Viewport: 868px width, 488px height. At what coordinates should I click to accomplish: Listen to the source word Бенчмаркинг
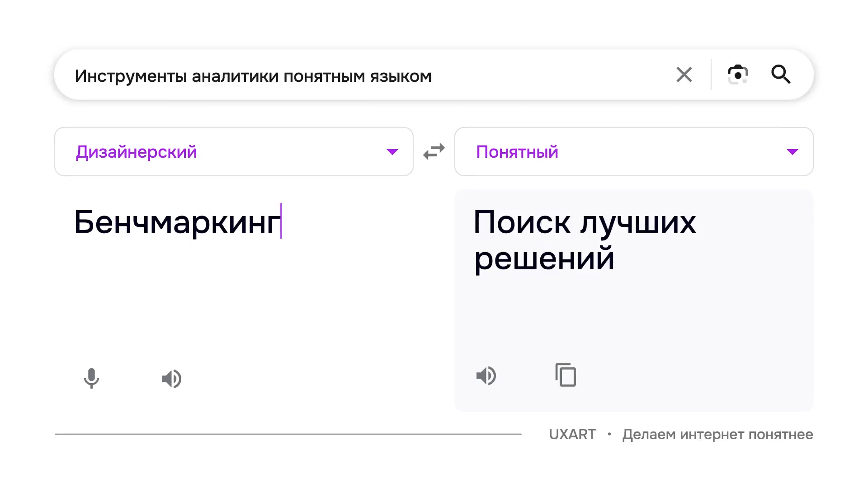(171, 379)
